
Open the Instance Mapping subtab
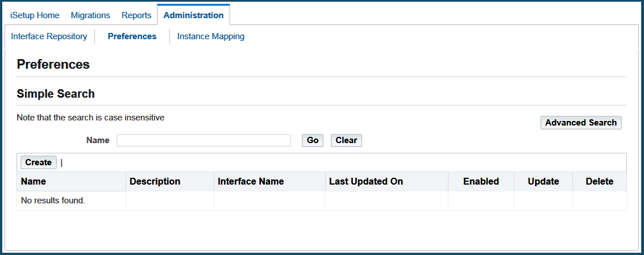[x=211, y=36]
